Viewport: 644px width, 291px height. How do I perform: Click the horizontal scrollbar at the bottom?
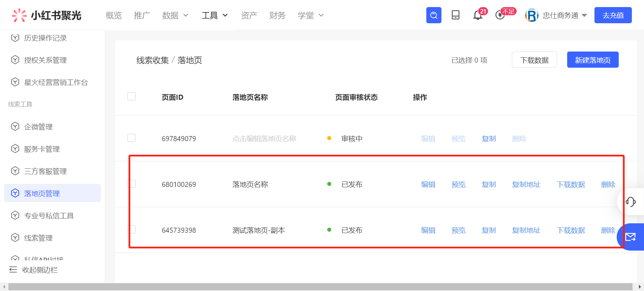(x=320, y=287)
